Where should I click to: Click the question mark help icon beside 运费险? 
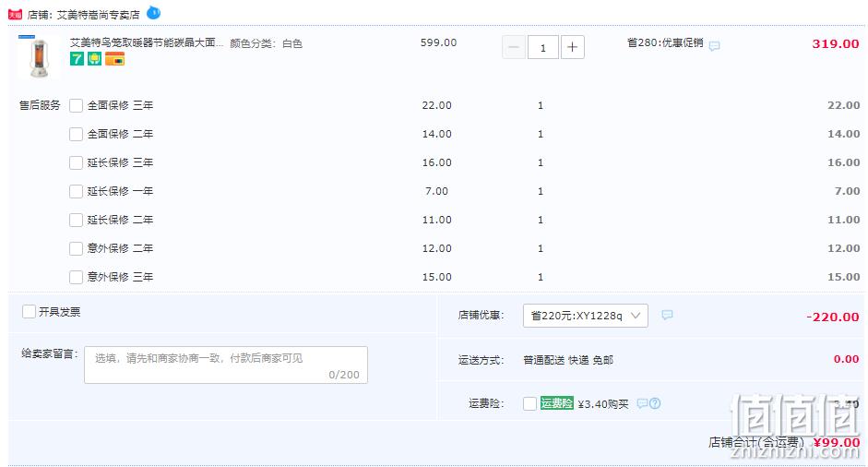click(655, 403)
